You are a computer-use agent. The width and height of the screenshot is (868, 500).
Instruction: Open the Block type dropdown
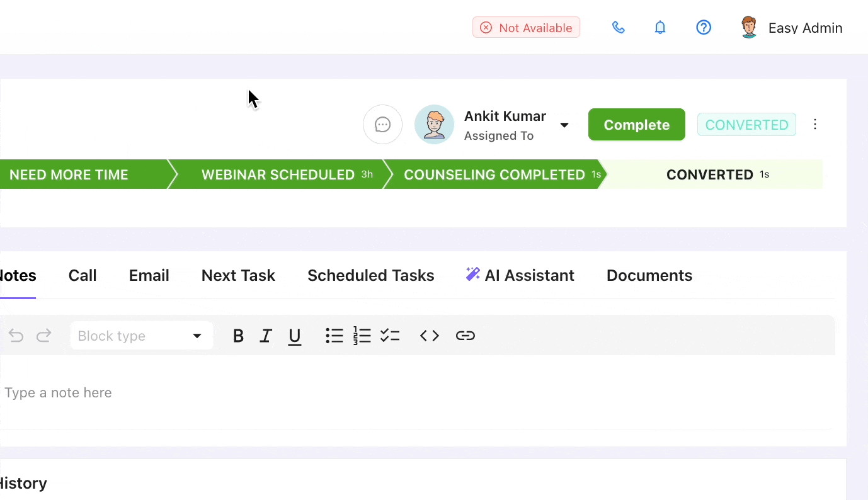(x=142, y=336)
